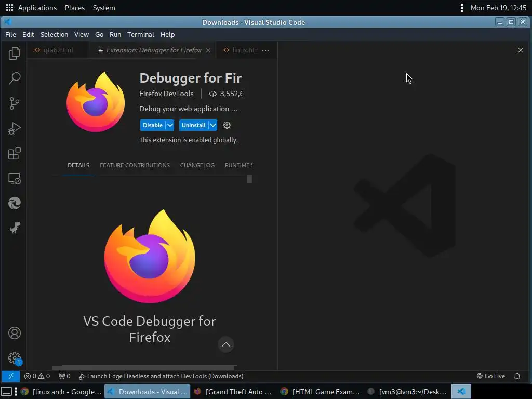Open the File menu

pos(10,35)
